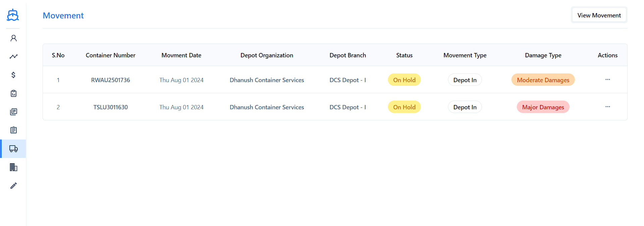Click Depot In tag for TSLU3011630
This screenshot has height=226, width=644.
[x=464, y=107]
